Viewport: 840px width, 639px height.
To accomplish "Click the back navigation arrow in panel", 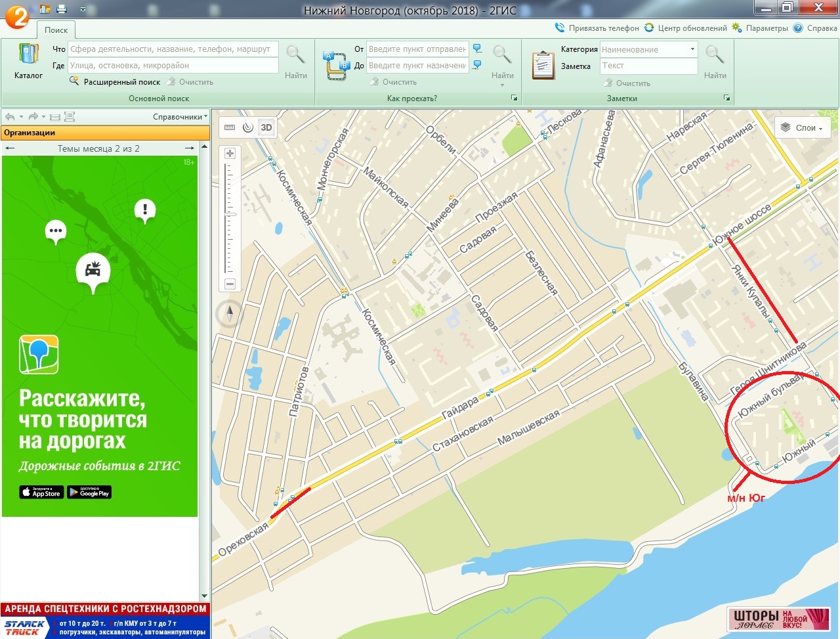I will tap(10, 117).
